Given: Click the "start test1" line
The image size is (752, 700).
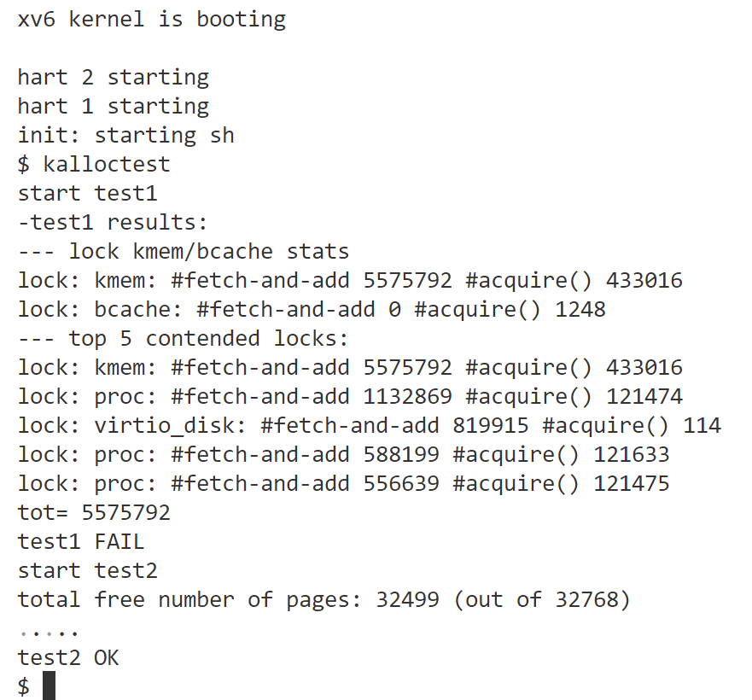Looking at the screenshot, I should click(87, 193).
